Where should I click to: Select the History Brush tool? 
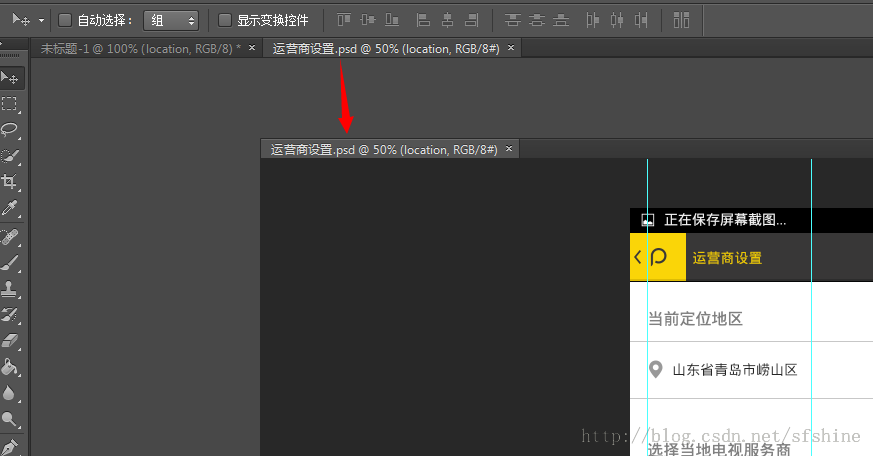click(9, 315)
